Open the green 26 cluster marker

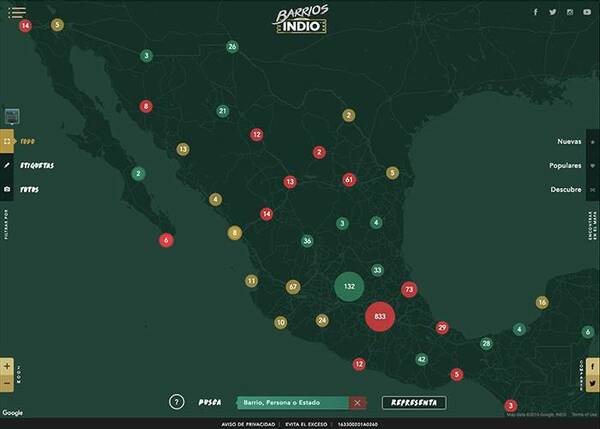coord(232,47)
